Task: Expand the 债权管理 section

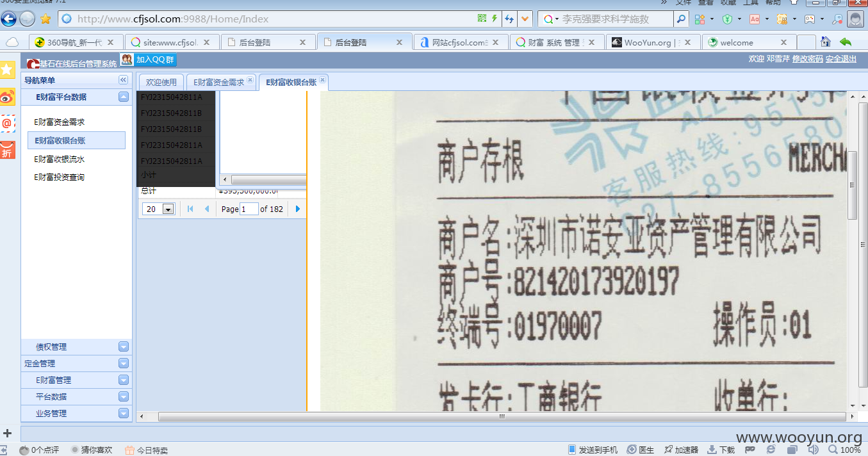Action: (x=124, y=347)
